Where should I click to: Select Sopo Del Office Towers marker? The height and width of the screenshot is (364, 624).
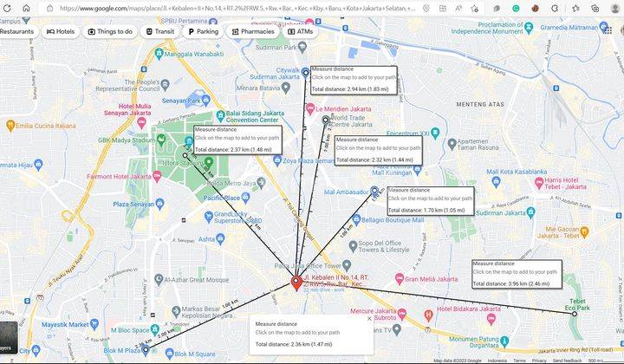tap(353, 246)
